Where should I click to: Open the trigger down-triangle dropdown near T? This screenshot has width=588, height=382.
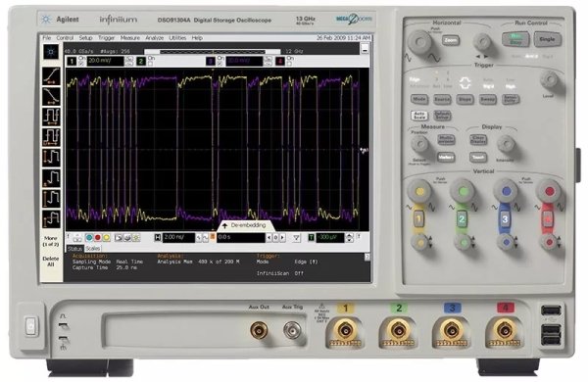point(296,238)
